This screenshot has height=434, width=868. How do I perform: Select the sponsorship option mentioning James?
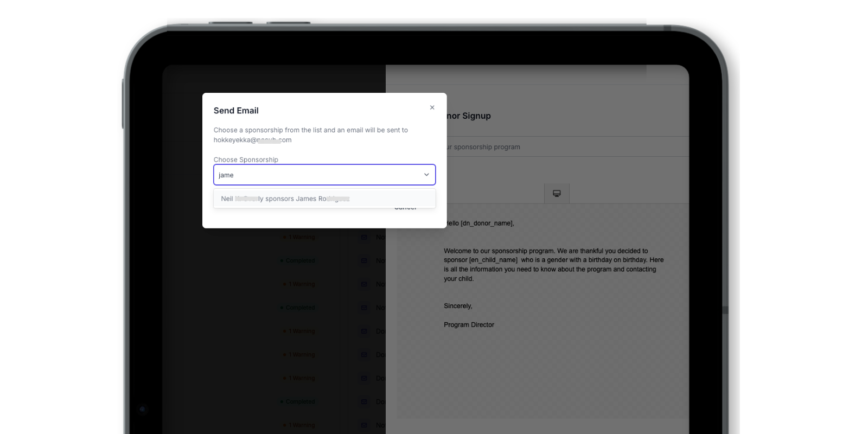[x=324, y=199]
